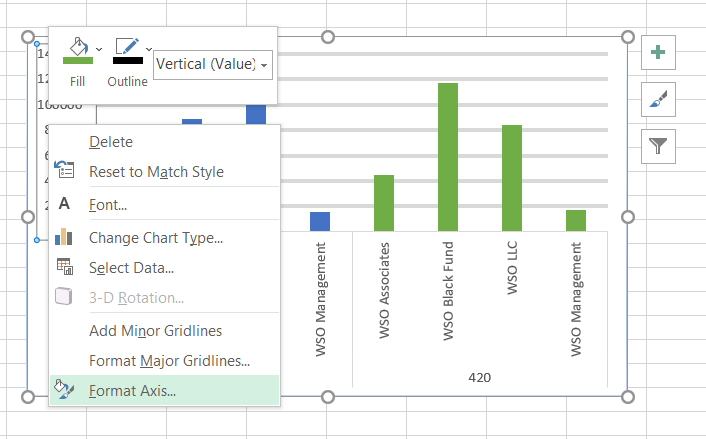The image size is (706, 439).
Task: Open the Vertical (Value) chart element dropdown
Action: [212, 64]
